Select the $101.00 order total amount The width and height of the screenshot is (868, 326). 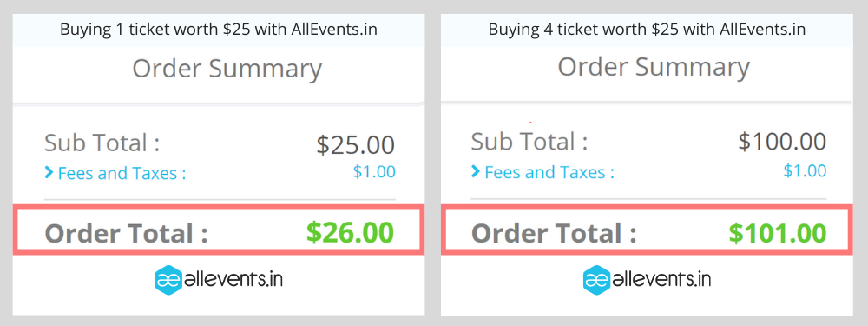pyautogui.click(x=777, y=233)
